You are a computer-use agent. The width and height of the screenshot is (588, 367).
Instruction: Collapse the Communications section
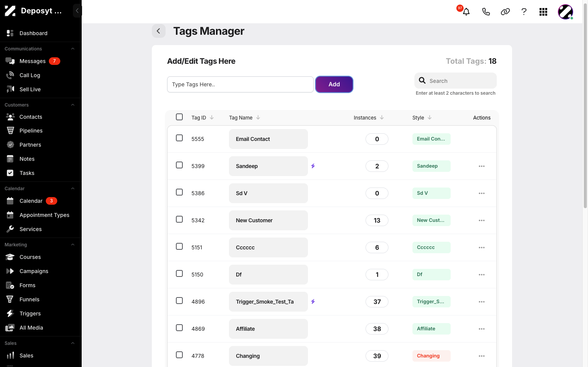click(x=72, y=49)
